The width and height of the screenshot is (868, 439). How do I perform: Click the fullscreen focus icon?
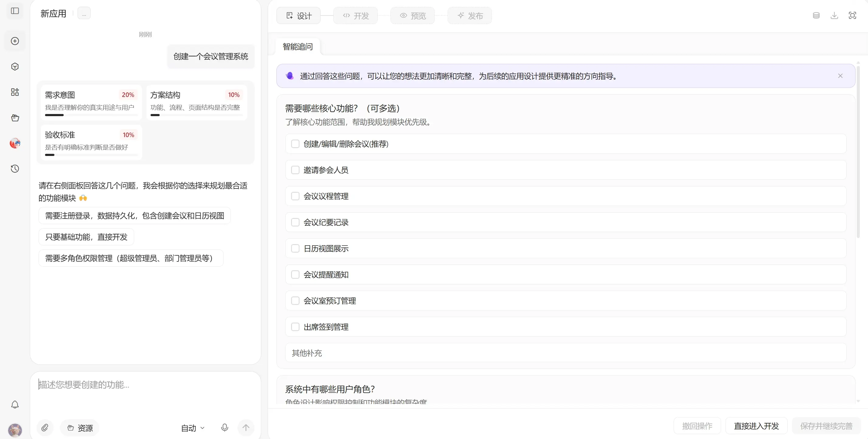coord(852,16)
